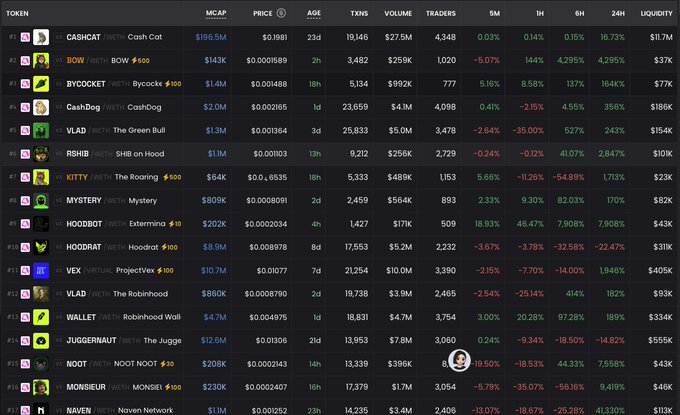Click the -35.00% 1H change value
680x415 pixels.
pyautogui.click(x=528, y=131)
